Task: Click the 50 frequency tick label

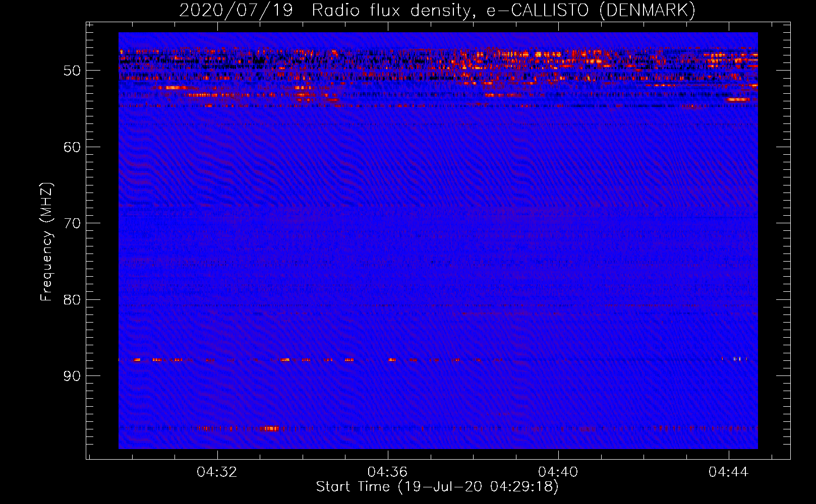Action: click(x=72, y=71)
